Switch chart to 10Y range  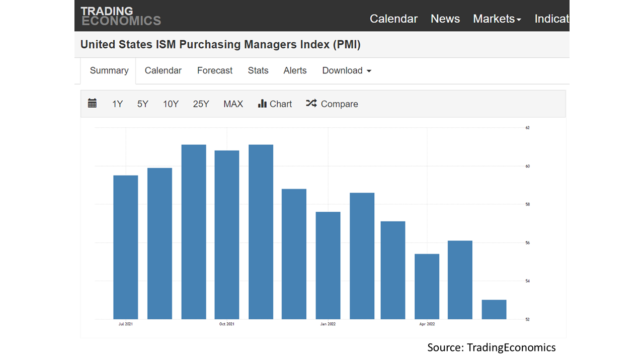171,104
